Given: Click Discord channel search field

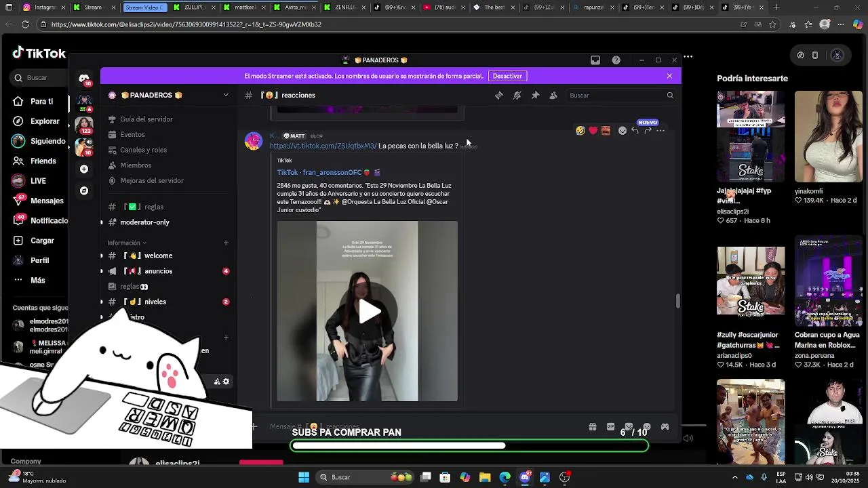Looking at the screenshot, I should point(620,96).
